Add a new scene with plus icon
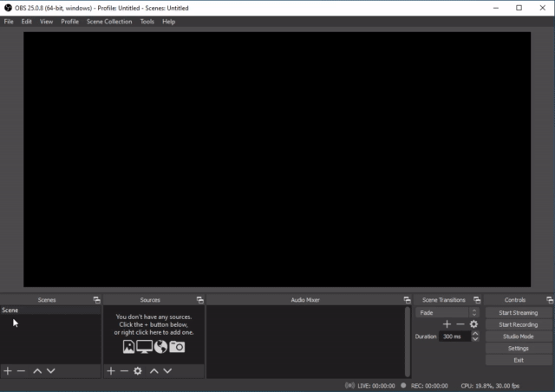The height and width of the screenshot is (392, 555). coord(8,371)
